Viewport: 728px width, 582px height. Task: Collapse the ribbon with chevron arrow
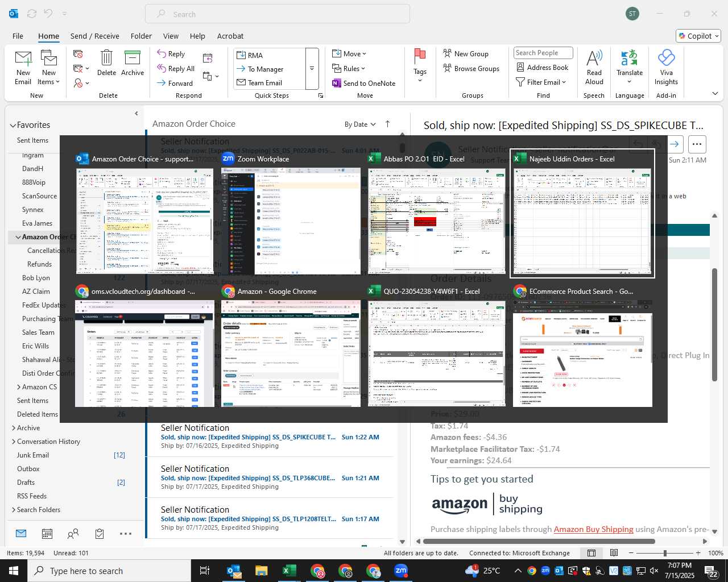tap(715, 94)
